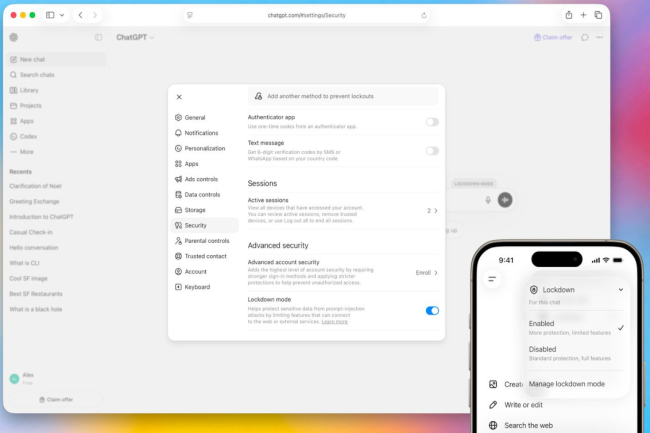This screenshot has height=433, width=650.
Task: Open the ChatGPT model dropdown
Action: [135, 37]
